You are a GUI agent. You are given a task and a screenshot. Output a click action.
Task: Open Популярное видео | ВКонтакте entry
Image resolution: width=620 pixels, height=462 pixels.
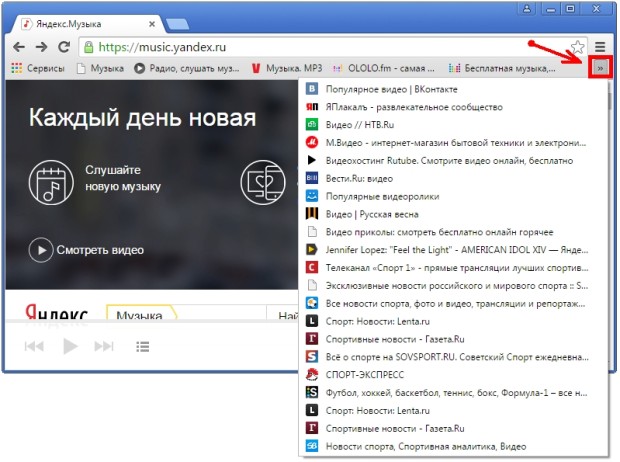coord(454,89)
